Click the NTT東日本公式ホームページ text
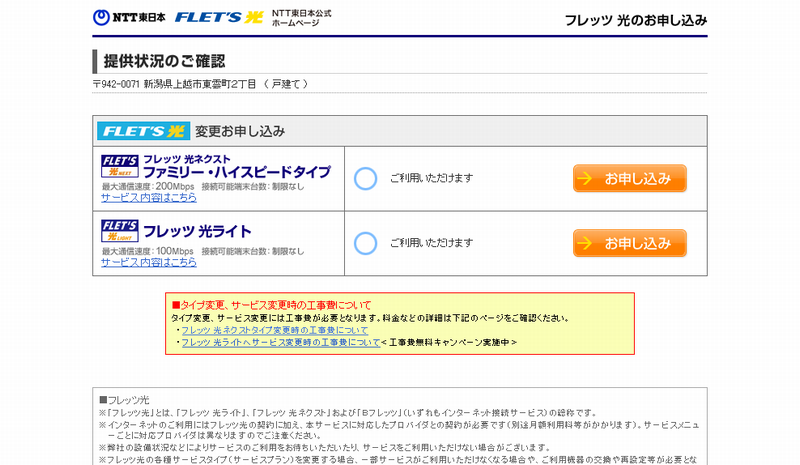 click(302, 18)
